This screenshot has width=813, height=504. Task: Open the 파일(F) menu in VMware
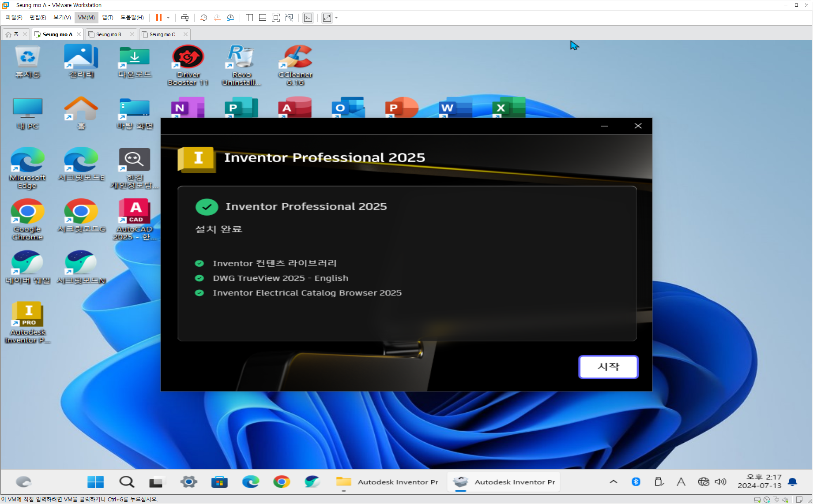14,18
